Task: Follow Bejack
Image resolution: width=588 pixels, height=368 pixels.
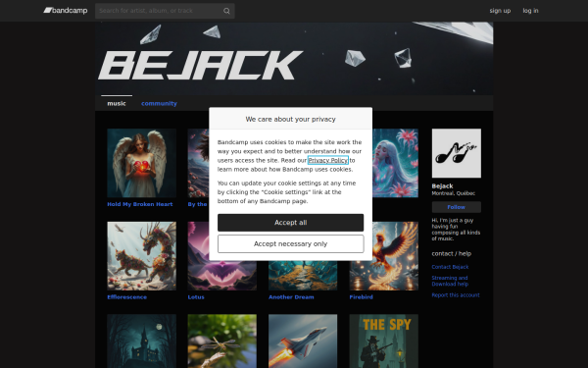Action: [x=457, y=207]
